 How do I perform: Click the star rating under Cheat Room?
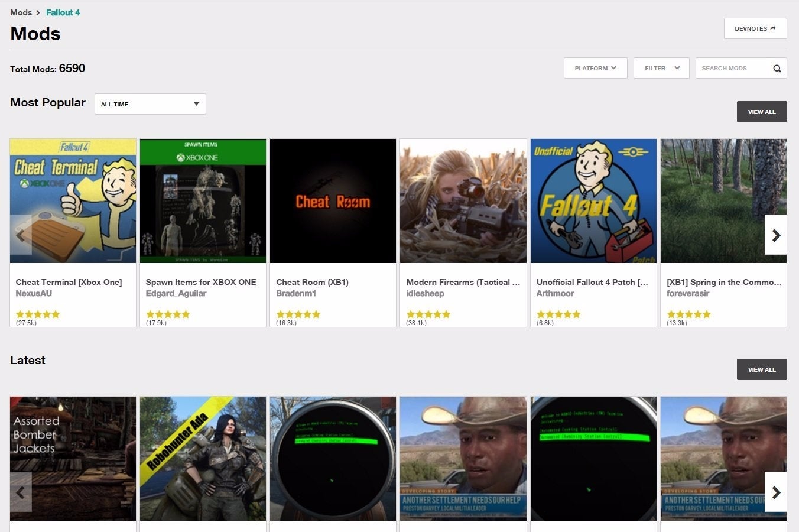click(298, 314)
